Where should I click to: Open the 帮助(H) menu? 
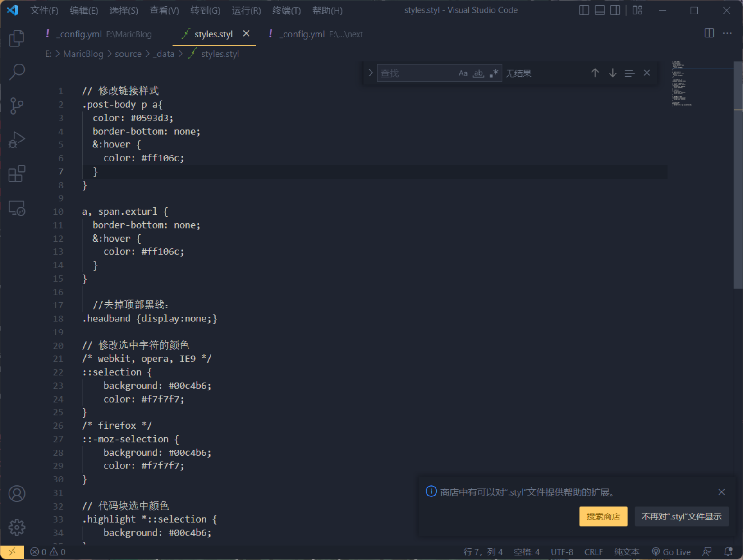coord(327,10)
